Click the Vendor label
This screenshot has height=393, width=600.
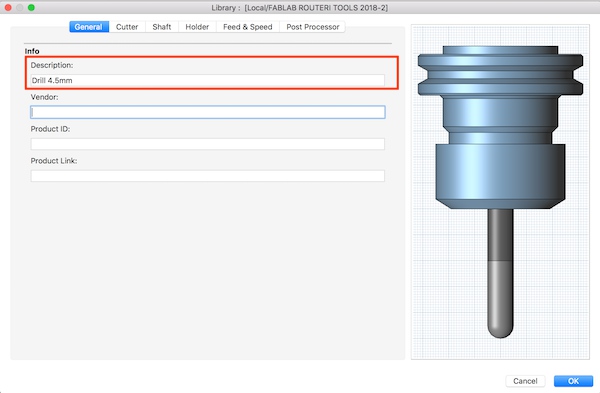click(44, 97)
